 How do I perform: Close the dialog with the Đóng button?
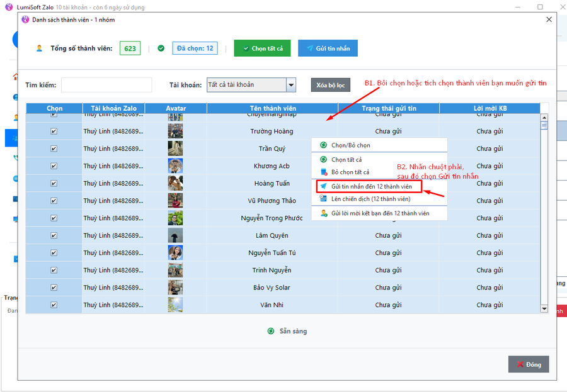click(x=528, y=364)
